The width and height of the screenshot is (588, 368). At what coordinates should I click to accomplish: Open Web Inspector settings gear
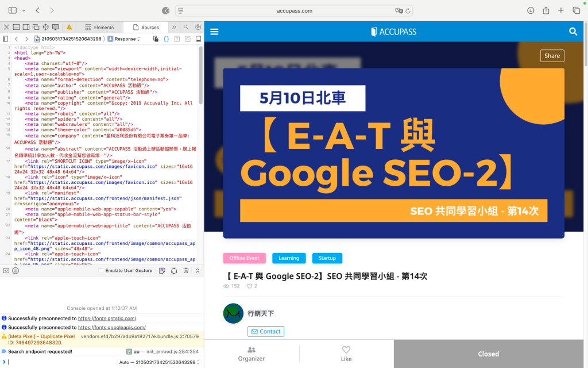198,27
